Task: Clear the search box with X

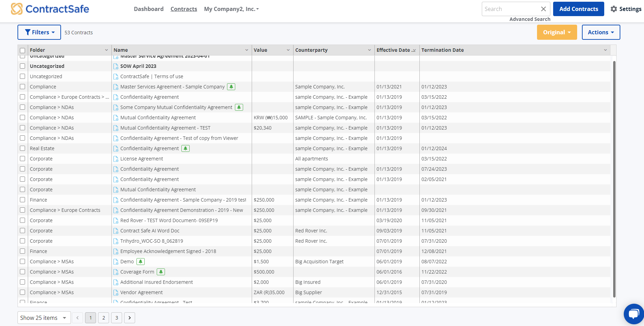Action: tap(544, 9)
